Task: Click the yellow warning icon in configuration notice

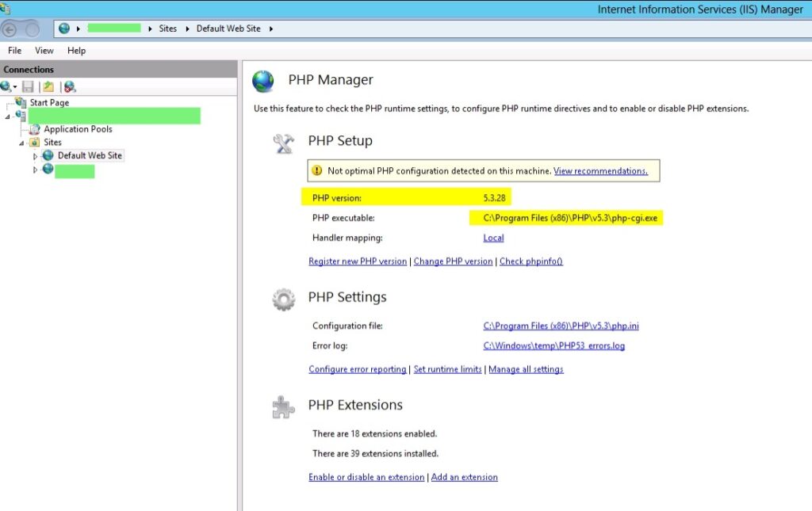Action: point(317,170)
